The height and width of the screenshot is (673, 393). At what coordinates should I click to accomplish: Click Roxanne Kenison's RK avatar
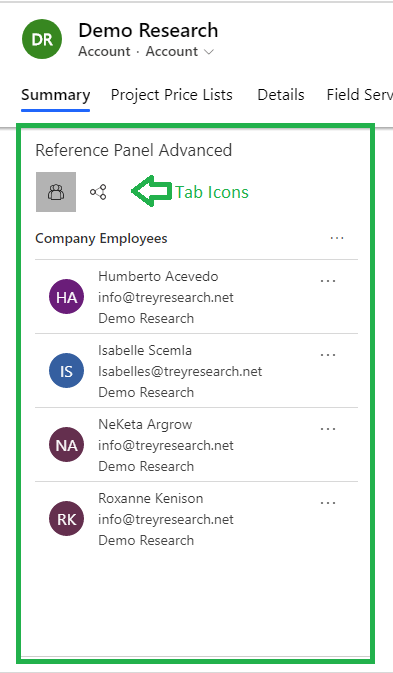pyautogui.click(x=67, y=518)
